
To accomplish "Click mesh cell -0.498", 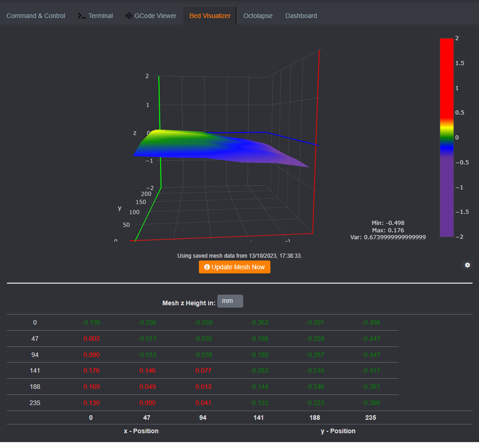I will 371,323.
